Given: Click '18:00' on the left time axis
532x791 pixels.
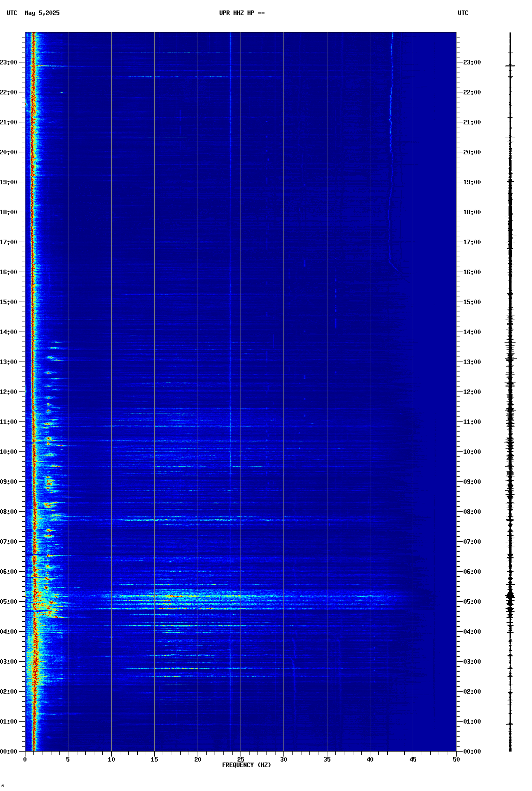Looking at the screenshot, I should coord(8,212).
